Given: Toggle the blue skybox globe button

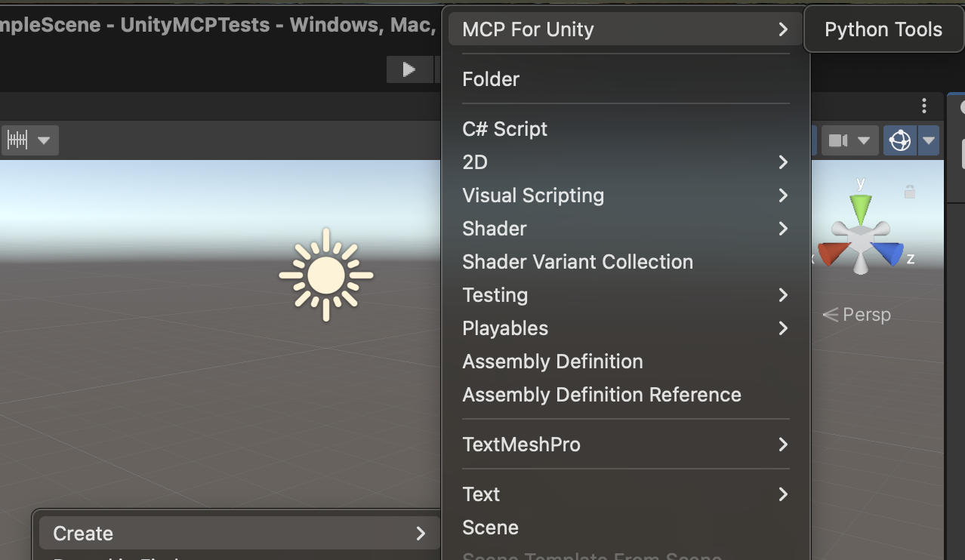Looking at the screenshot, I should pos(899,140).
